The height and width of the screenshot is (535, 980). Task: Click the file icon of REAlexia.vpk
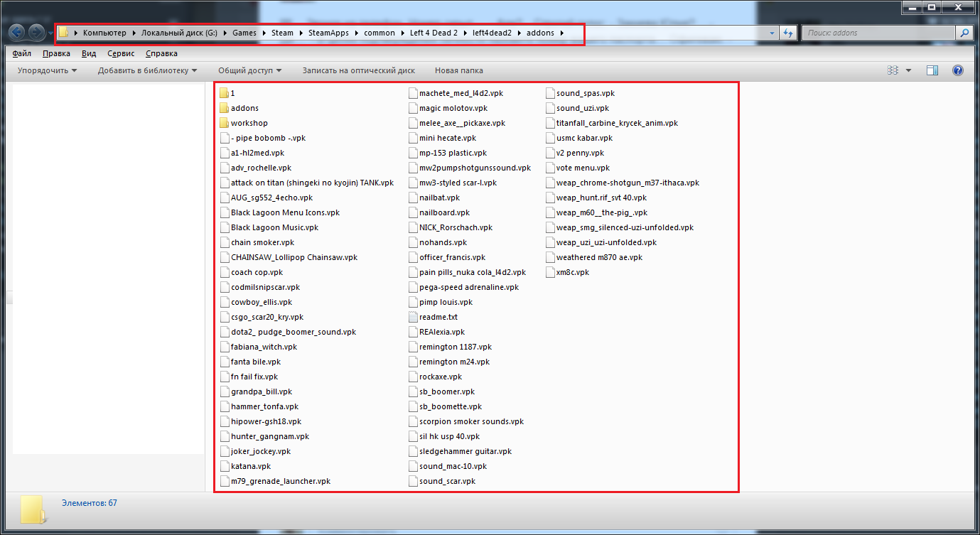413,332
